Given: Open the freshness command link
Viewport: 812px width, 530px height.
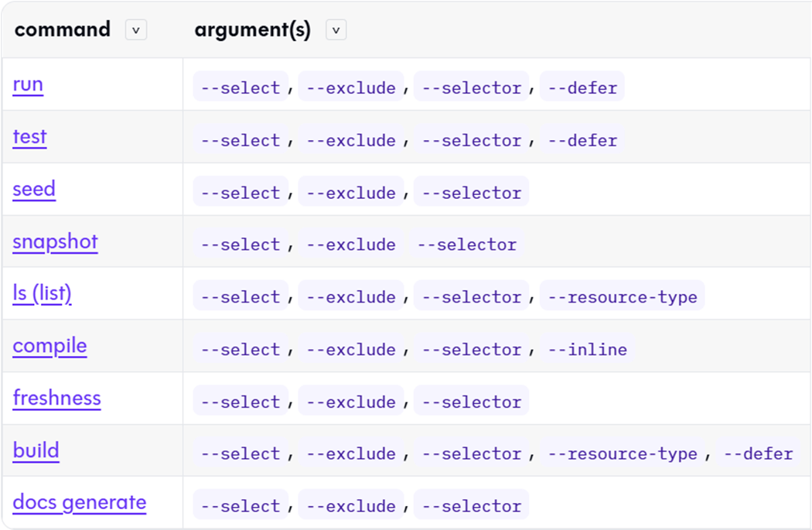Looking at the screenshot, I should coord(56,398).
